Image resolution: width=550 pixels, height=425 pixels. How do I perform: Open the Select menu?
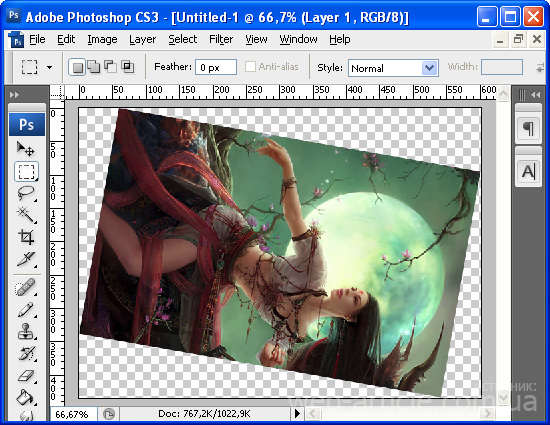pos(182,39)
